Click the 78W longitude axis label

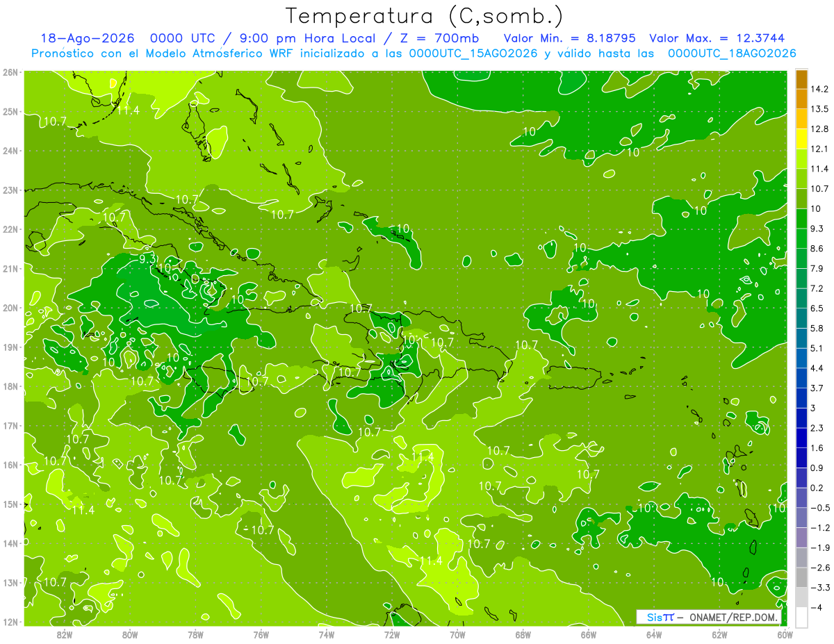pos(195,634)
